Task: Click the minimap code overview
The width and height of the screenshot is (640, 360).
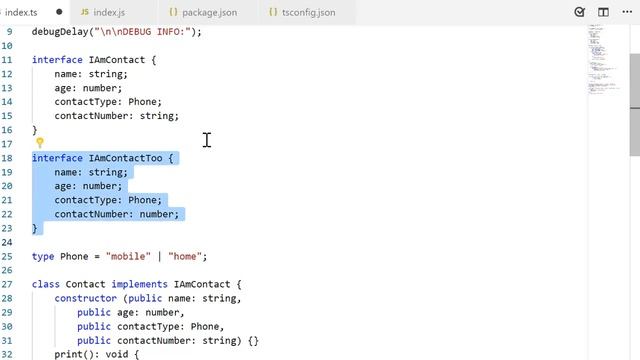Action: 604,59
